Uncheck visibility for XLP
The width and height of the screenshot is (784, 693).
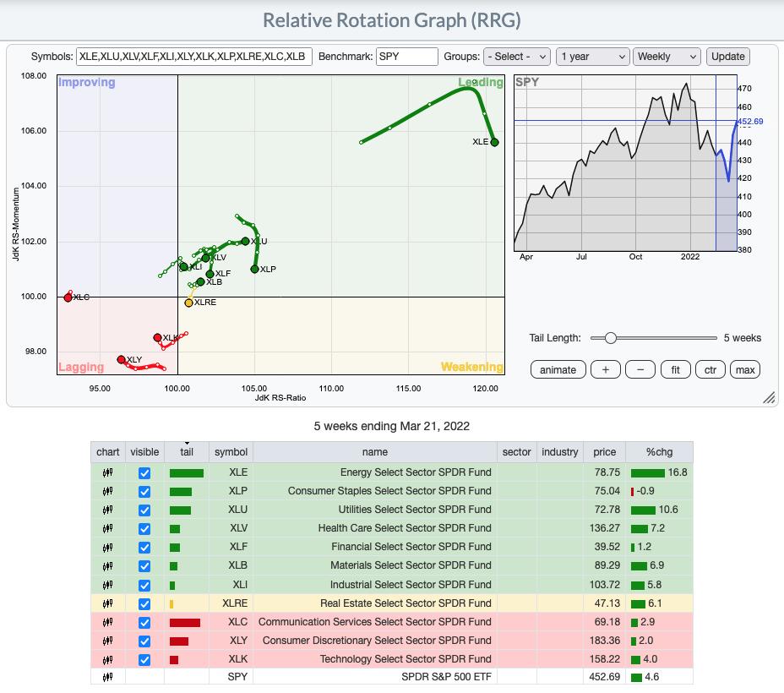(x=144, y=492)
